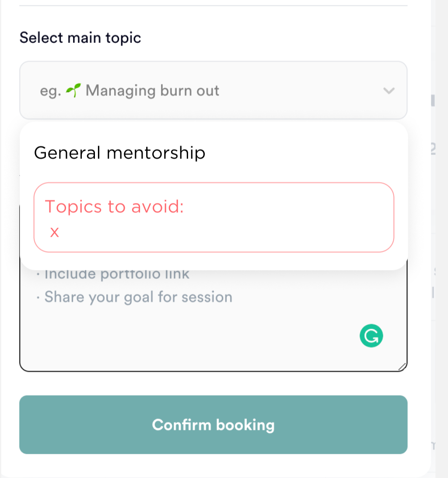Open the "Managing burn out" topic combo box

[213, 91]
